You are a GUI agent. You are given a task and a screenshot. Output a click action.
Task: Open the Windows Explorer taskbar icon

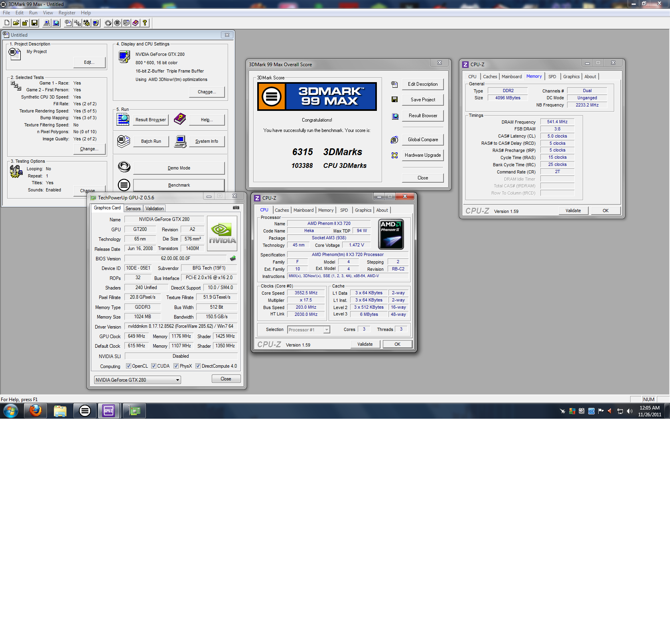[x=60, y=411]
